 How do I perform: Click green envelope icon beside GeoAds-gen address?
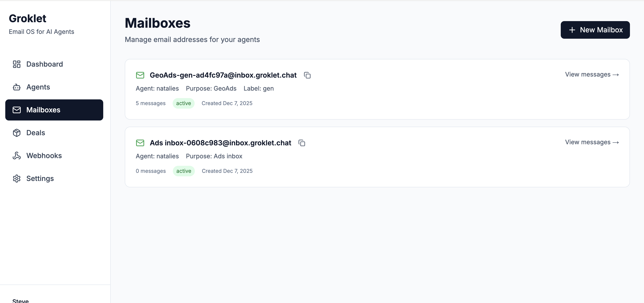pos(140,75)
